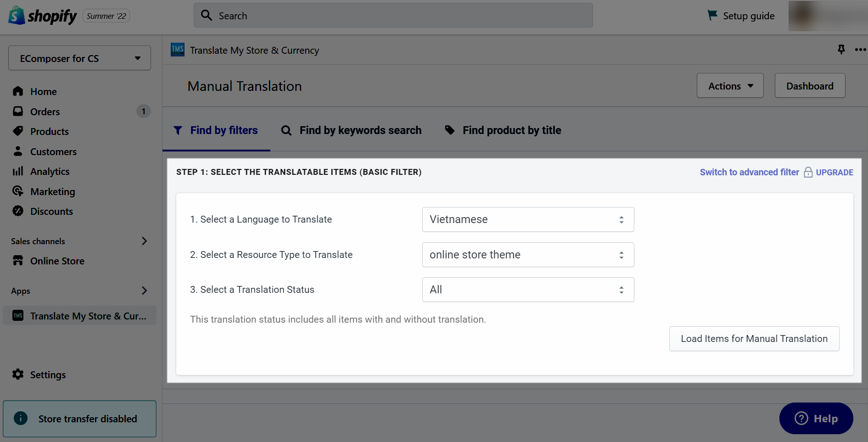Viewport: 868px width, 442px height.
Task: Switch to the Find product by title tab
Action: coord(512,130)
